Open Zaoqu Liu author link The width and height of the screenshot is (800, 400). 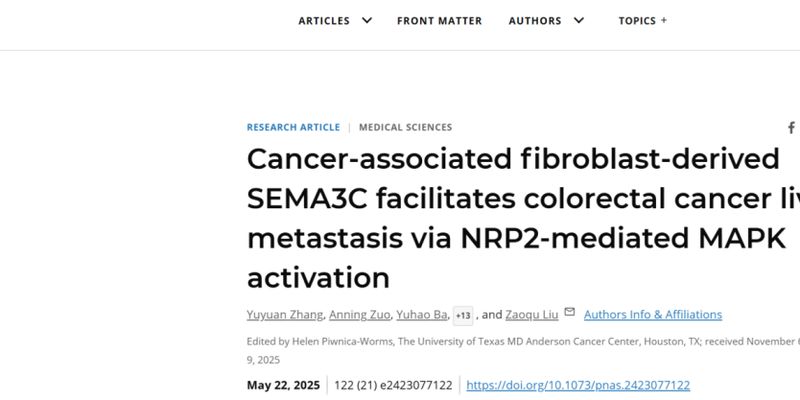[532, 315]
